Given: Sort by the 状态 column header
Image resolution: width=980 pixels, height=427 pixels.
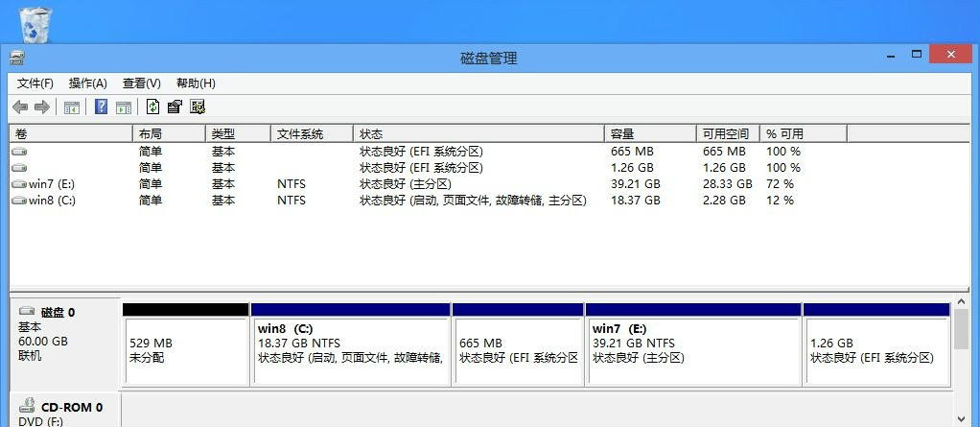Looking at the screenshot, I should point(478,133).
